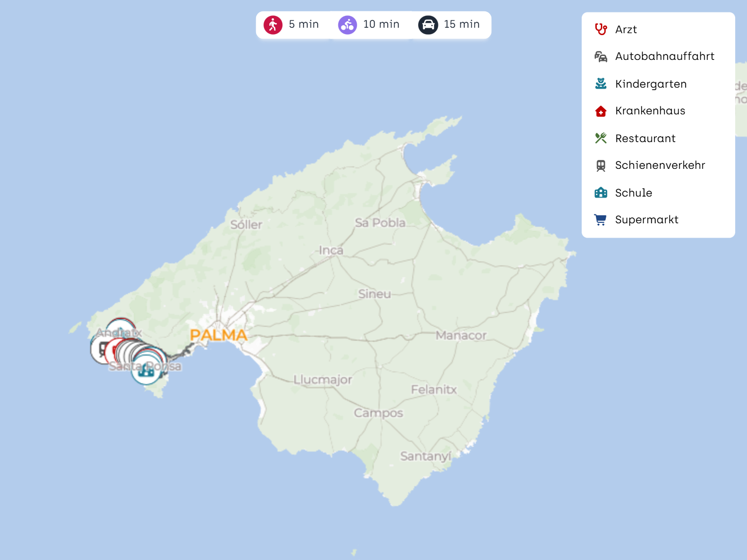Open the school marker near Santa Ponsa
Viewport: 747px width, 560px height.
click(146, 370)
